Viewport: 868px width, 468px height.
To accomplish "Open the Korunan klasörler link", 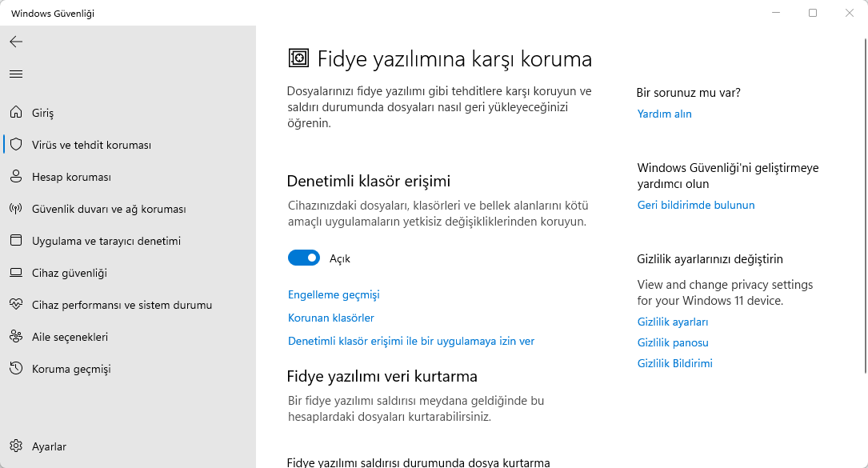I will point(331,318).
